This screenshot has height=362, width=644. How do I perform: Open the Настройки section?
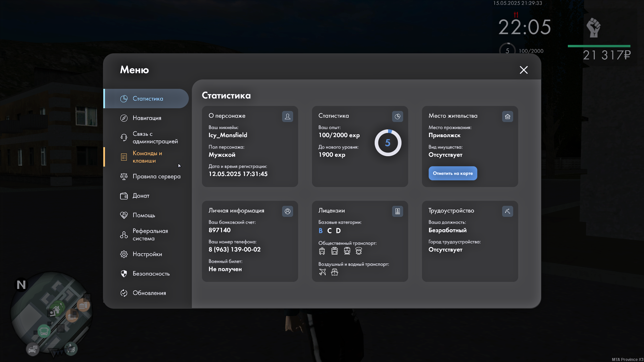pos(146,254)
